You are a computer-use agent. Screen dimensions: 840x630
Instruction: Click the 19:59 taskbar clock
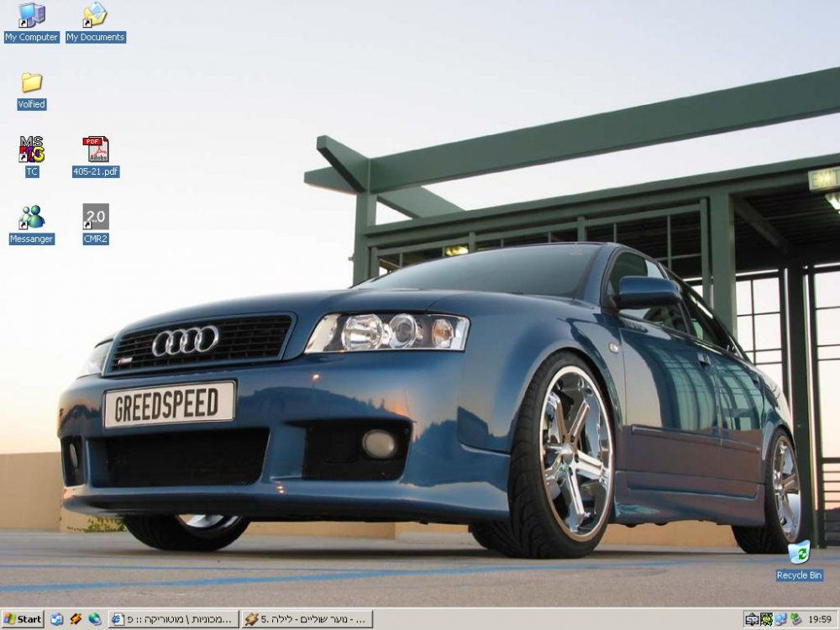coord(820,620)
